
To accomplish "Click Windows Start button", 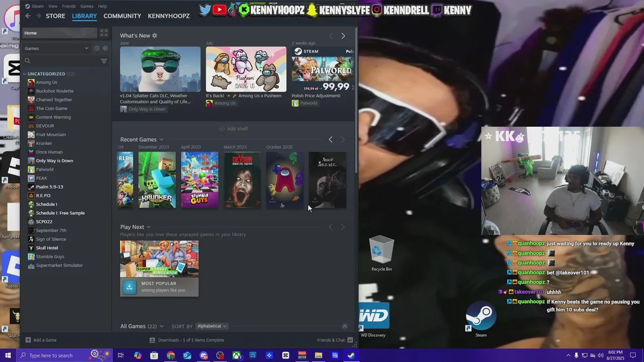I will point(7,355).
